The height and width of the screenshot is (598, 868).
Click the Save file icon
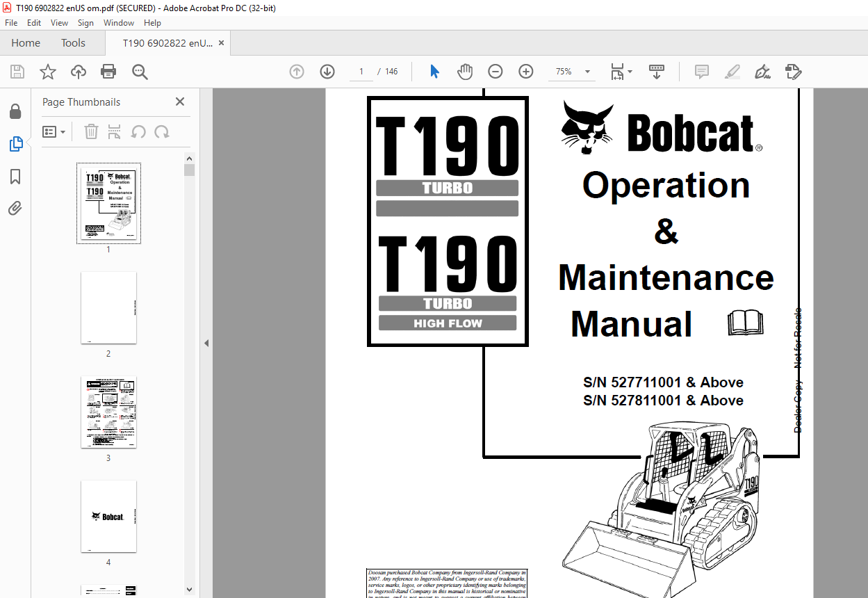pyautogui.click(x=17, y=72)
